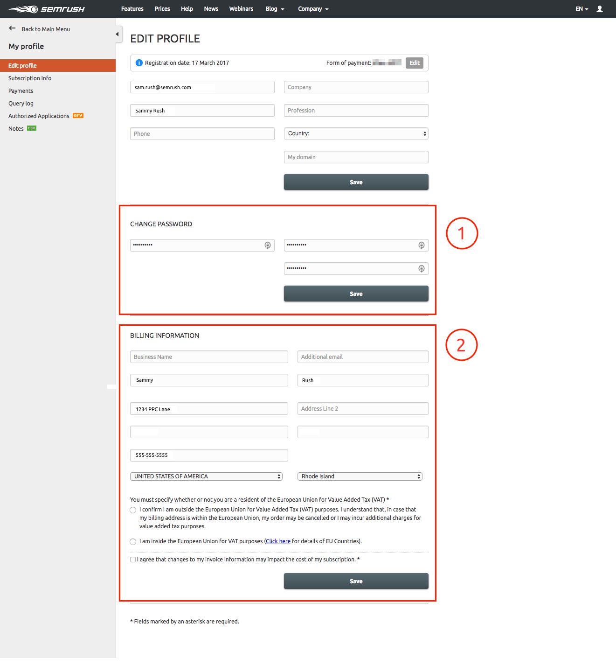Click Edit button for form of payment
The height and width of the screenshot is (672, 616).
(415, 63)
